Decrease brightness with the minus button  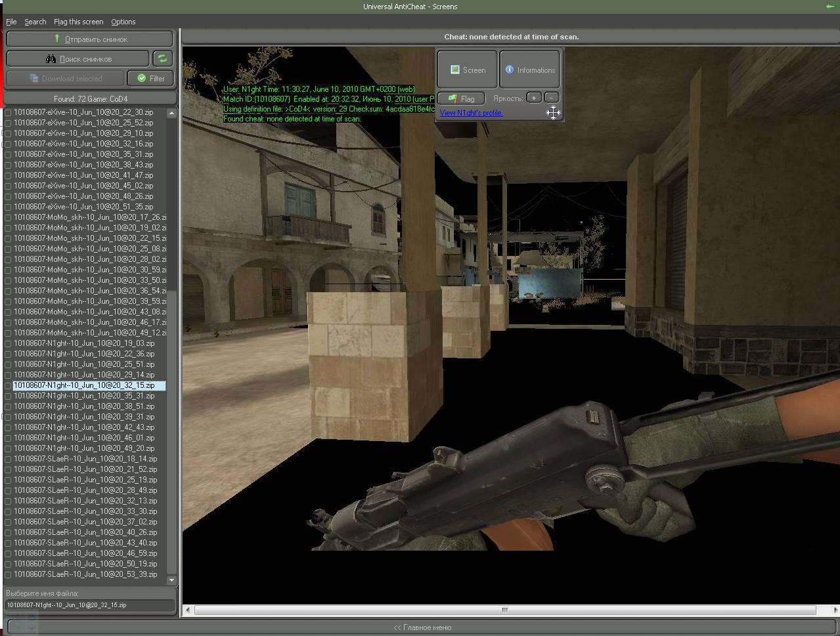[552, 98]
